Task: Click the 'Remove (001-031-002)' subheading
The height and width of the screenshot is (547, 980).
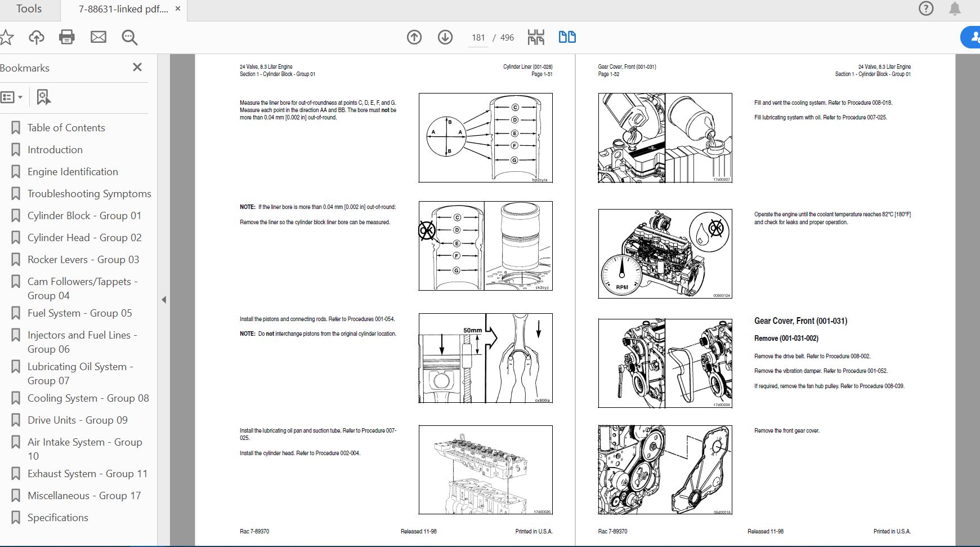Action: coord(786,339)
